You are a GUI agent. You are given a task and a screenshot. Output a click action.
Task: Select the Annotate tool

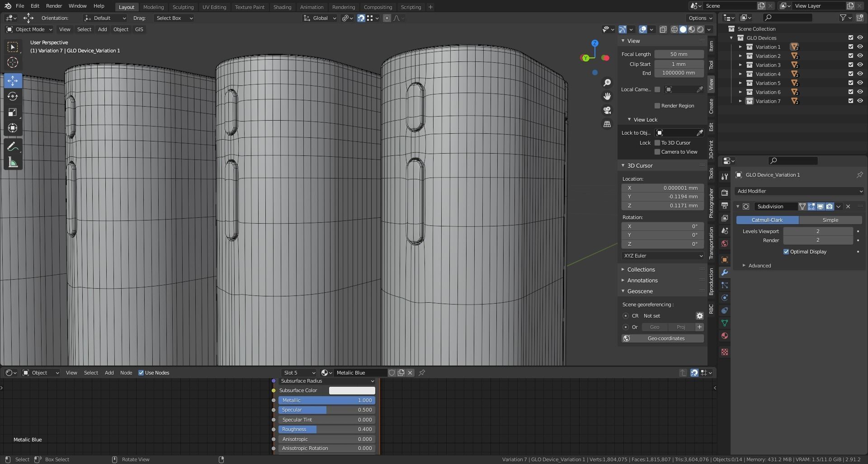coord(13,147)
